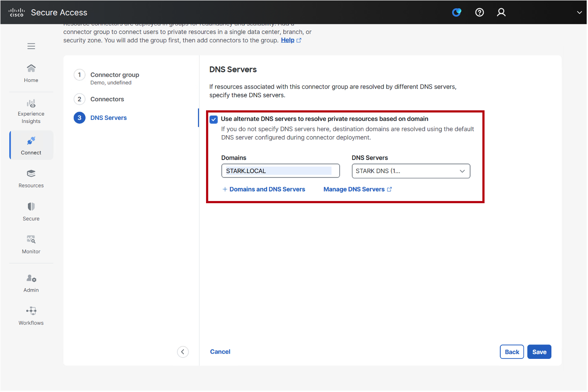
Task: Click the Cancel link
Action: (220, 352)
